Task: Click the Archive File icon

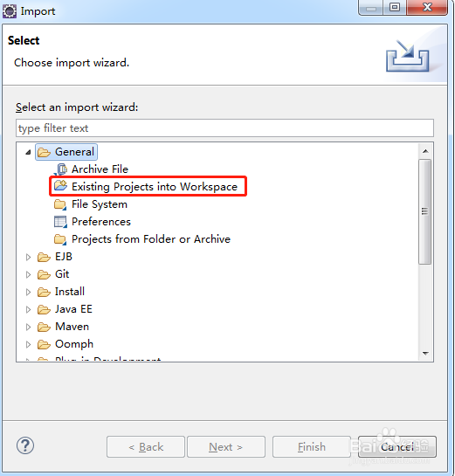Action: tap(61, 169)
